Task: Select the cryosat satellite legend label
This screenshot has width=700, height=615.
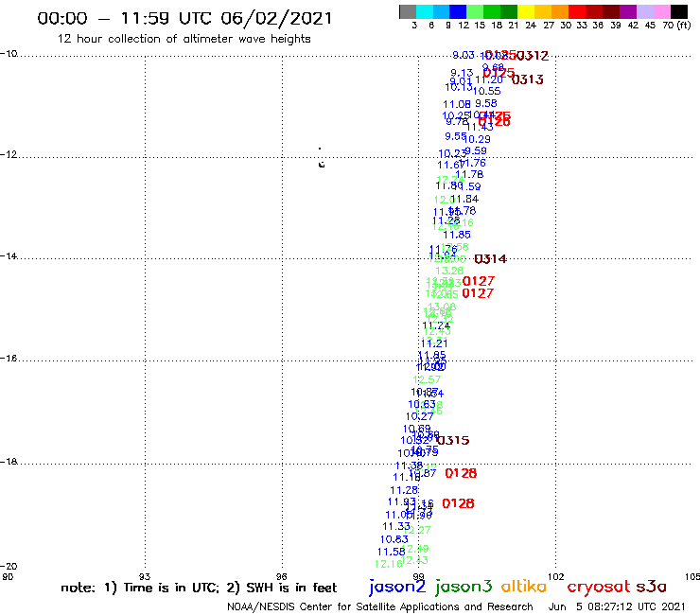Action: (599, 587)
